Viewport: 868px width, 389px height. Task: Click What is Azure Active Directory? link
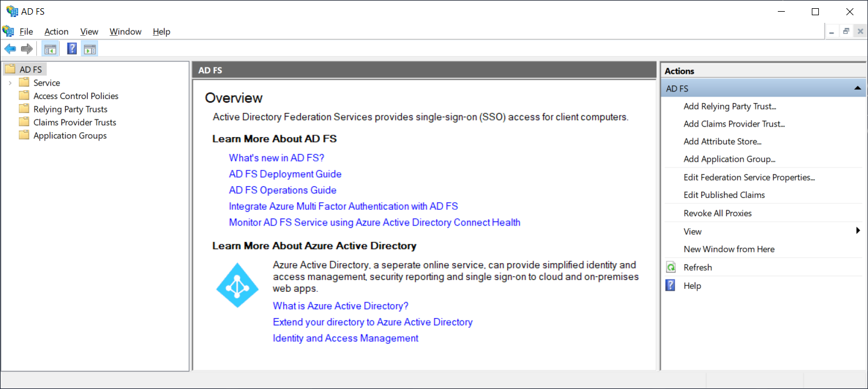click(340, 306)
